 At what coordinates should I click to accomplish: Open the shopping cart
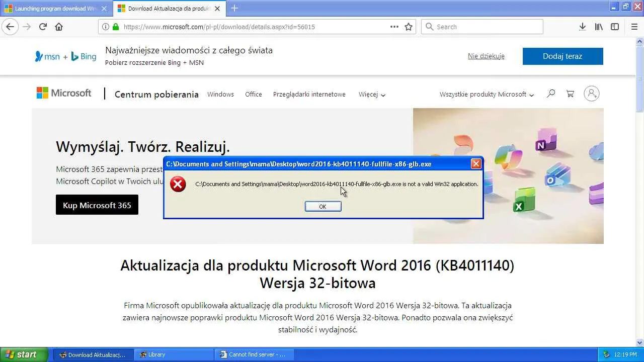coord(570,94)
